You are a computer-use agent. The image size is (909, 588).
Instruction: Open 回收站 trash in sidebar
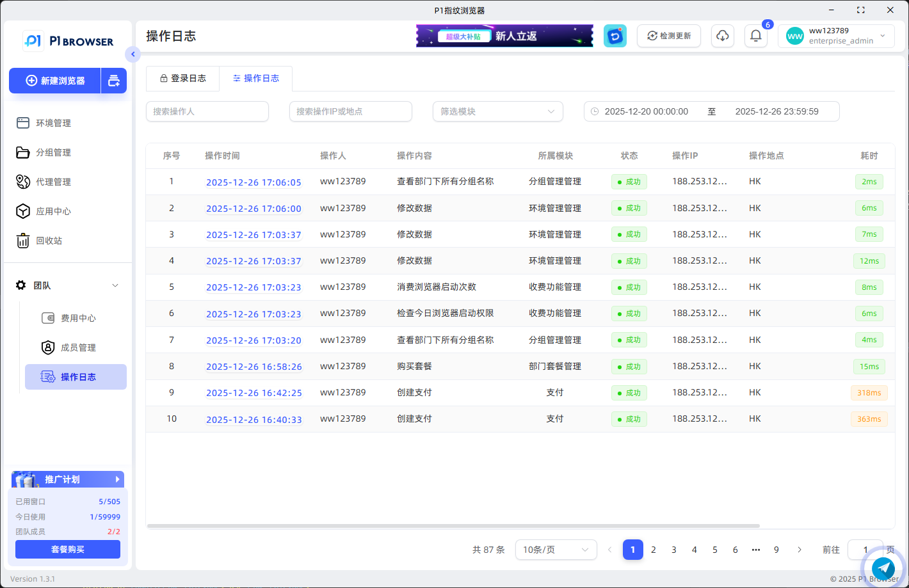pos(49,241)
